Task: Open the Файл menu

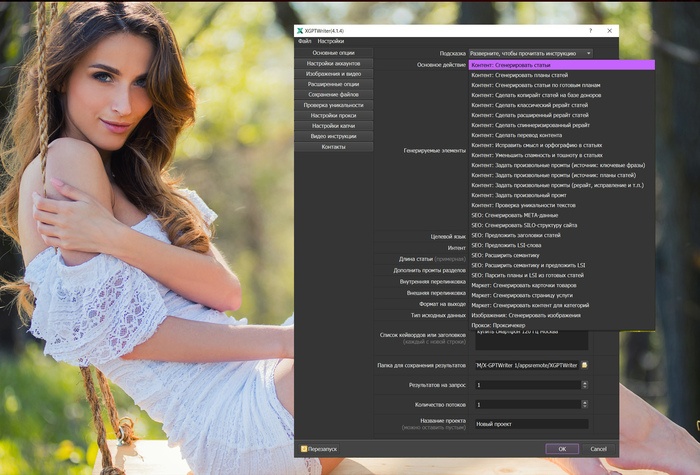Action: (304, 41)
